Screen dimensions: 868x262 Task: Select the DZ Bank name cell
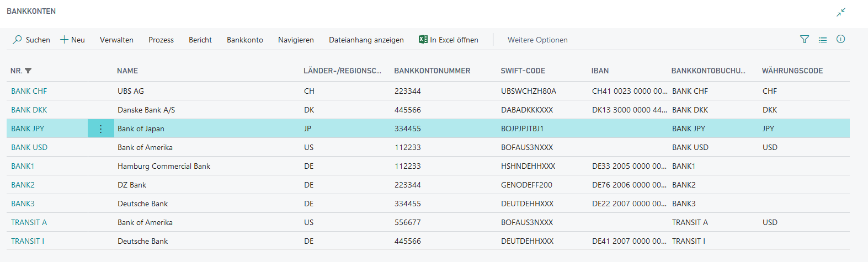[132, 185]
